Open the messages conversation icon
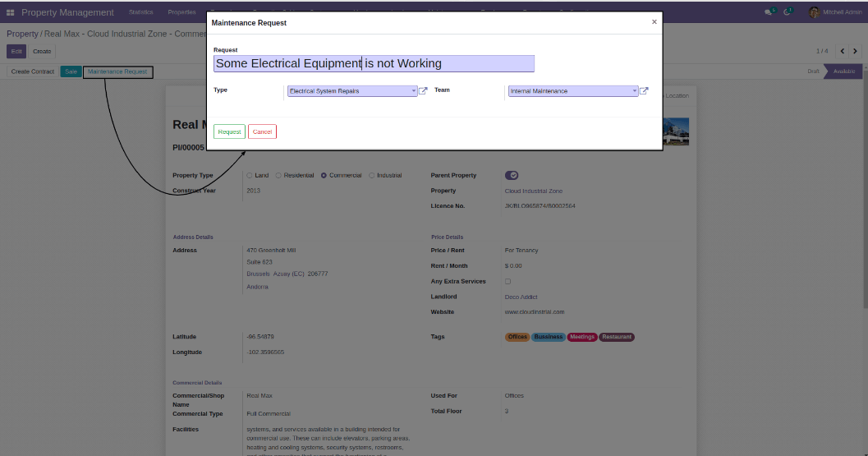868x456 pixels. click(769, 12)
